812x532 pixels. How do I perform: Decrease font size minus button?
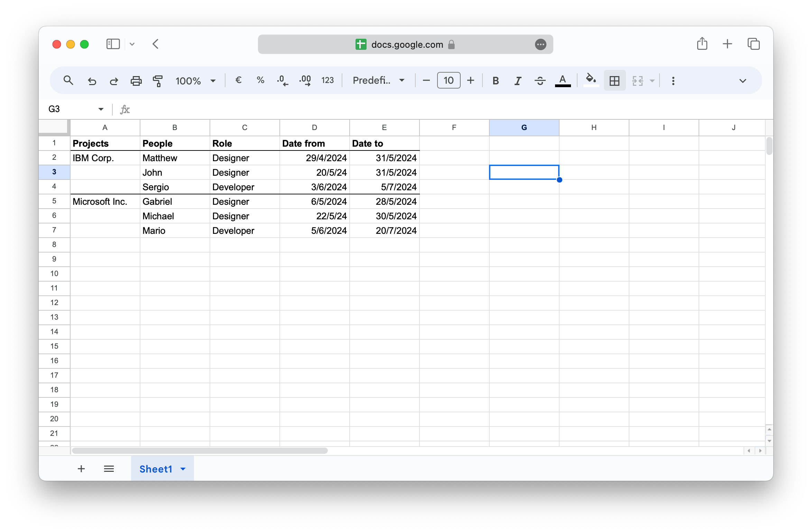426,80
